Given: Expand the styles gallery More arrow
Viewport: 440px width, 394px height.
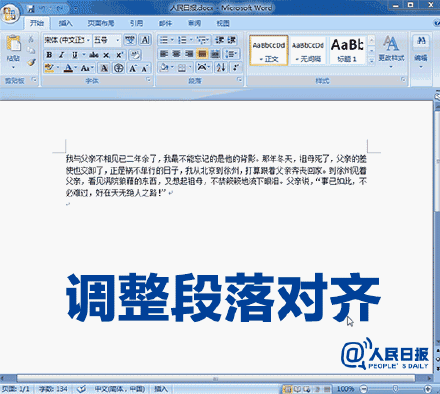Looking at the screenshot, I should 371,61.
